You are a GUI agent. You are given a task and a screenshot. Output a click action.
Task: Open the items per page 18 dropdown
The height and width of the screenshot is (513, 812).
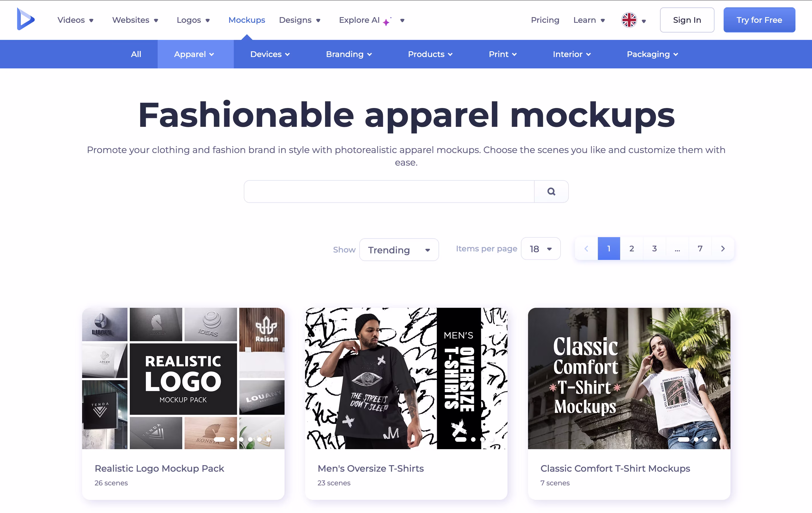click(x=541, y=249)
